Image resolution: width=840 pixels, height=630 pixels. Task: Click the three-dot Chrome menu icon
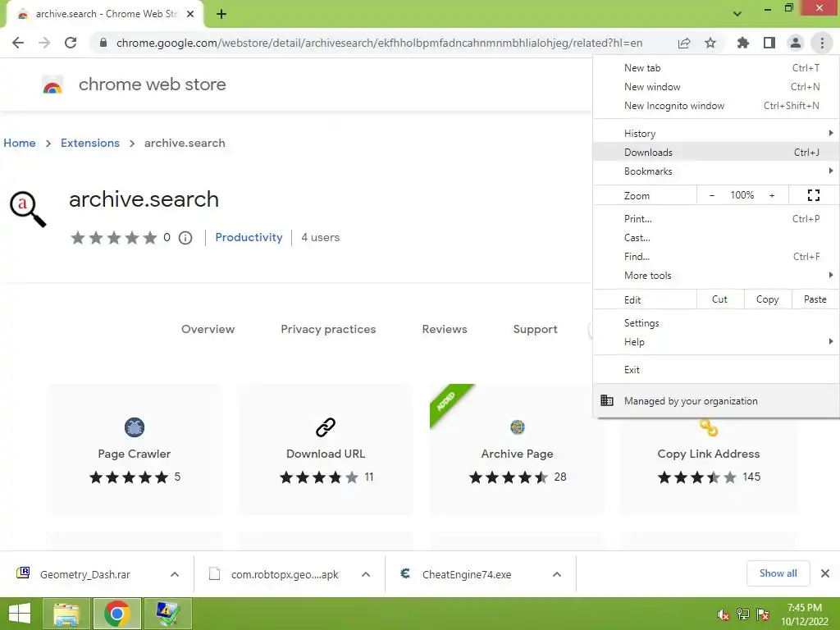[822, 43]
